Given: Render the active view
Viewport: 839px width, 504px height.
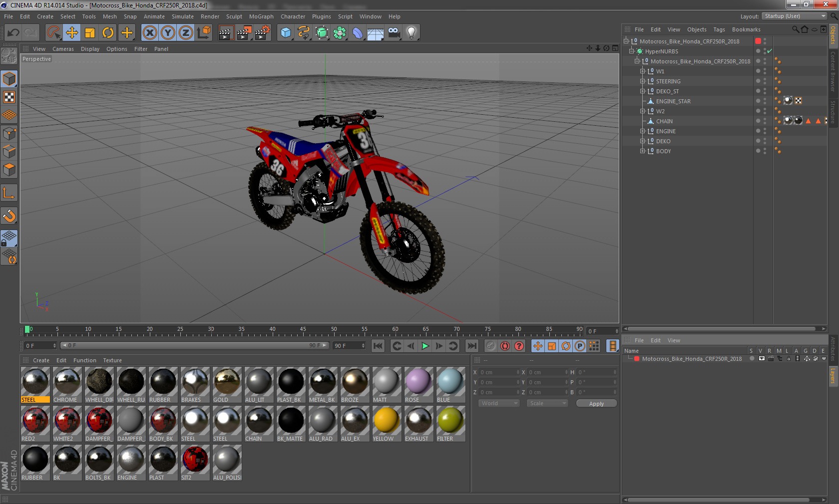Looking at the screenshot, I should [226, 33].
